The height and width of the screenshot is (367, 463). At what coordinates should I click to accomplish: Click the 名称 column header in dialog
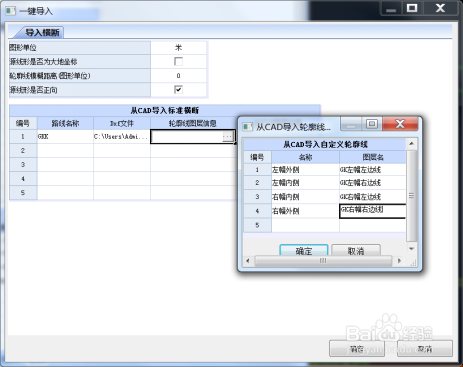point(305,157)
